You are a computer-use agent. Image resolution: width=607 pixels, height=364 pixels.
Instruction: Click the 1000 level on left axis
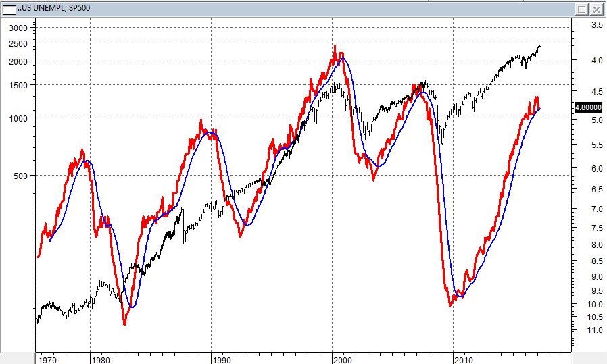coord(18,119)
